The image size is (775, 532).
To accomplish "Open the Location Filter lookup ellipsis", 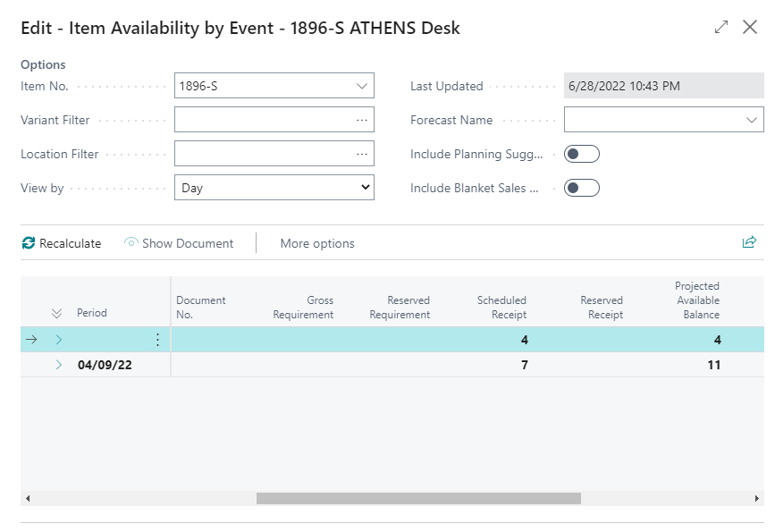I will (x=362, y=155).
